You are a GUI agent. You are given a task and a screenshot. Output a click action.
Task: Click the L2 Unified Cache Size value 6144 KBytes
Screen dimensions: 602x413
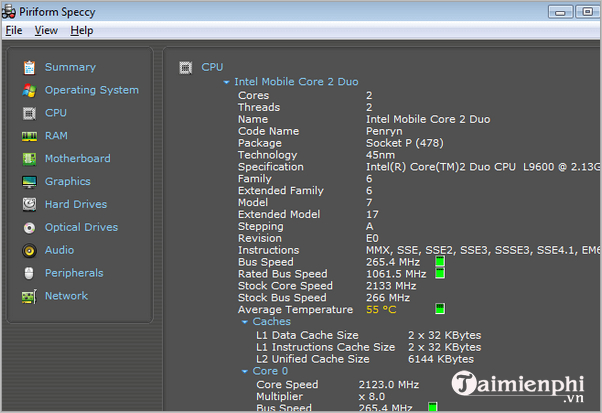pos(441,359)
